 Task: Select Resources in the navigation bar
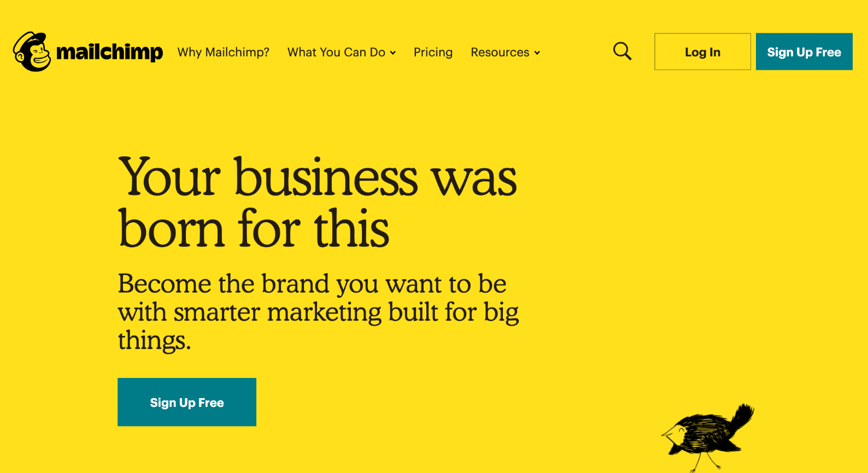click(500, 52)
